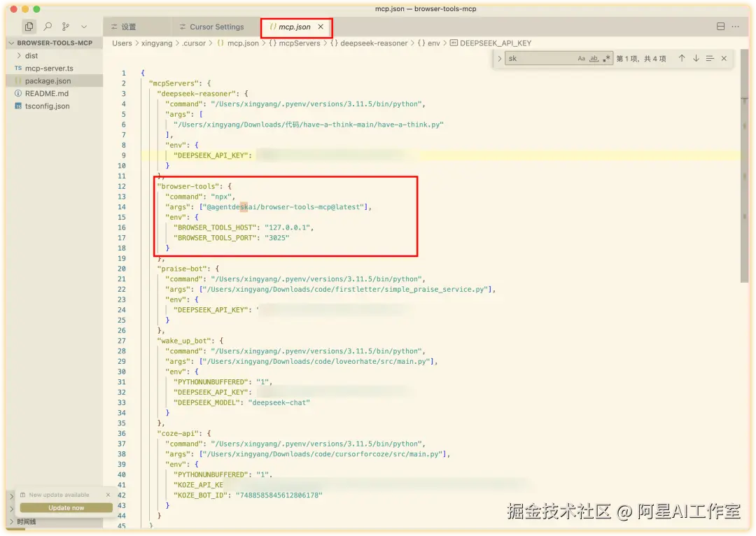Image resolution: width=756 pixels, height=536 pixels.
Task: Click mcpServers breadcrumb segment
Action: (x=295, y=43)
